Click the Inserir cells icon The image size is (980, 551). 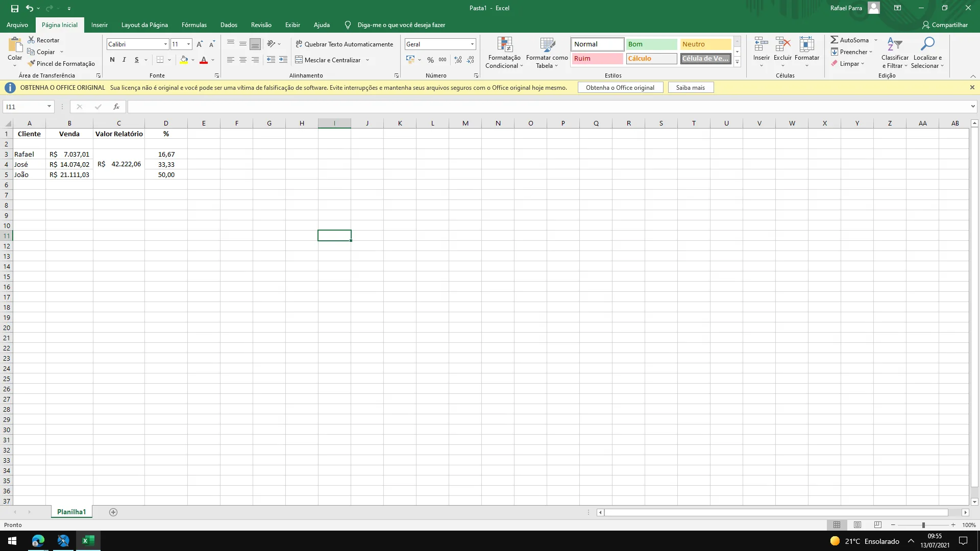[x=761, y=45]
